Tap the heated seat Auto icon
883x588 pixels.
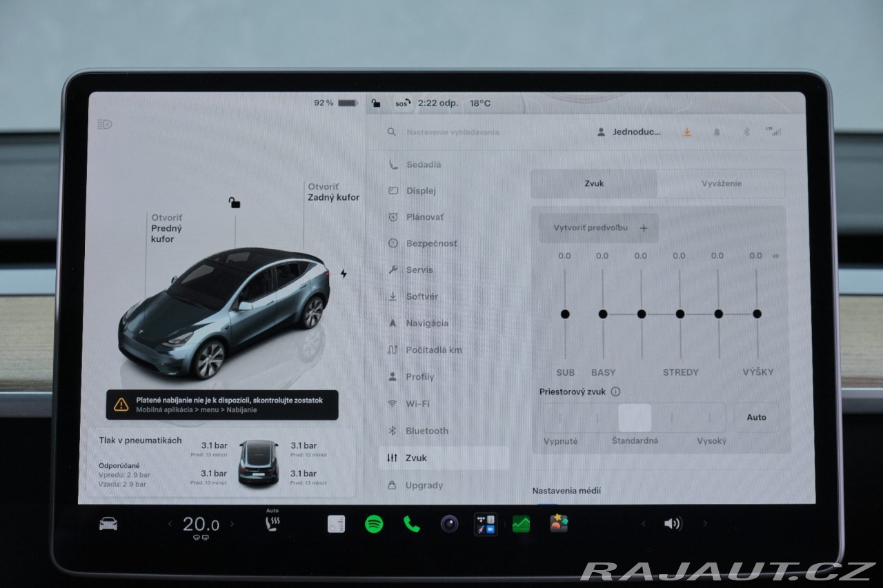[272, 520]
